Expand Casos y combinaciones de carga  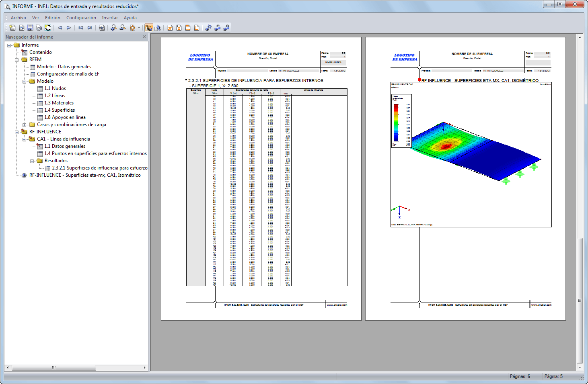click(24, 125)
